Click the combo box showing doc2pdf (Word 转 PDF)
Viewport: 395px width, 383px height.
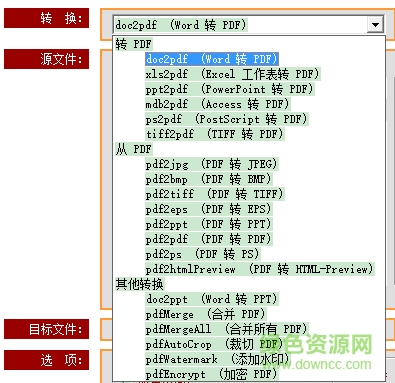pos(249,25)
